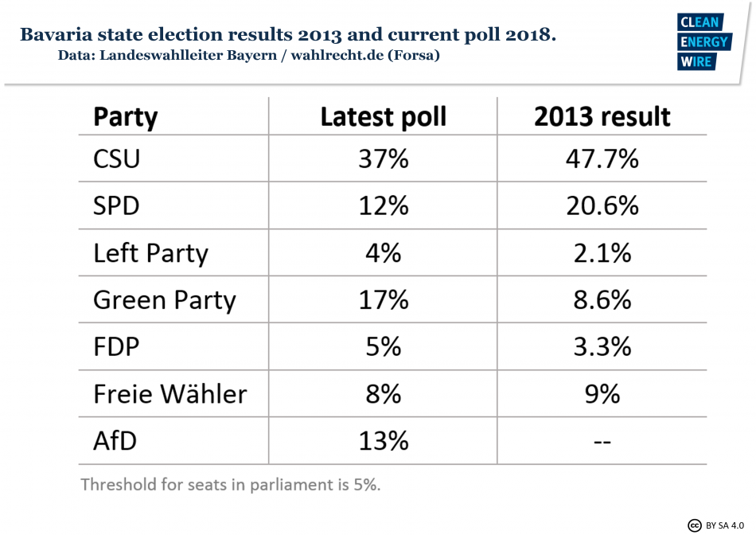756x535 pixels.
Task: Click the Freie Wähler row label
Action: (x=170, y=393)
